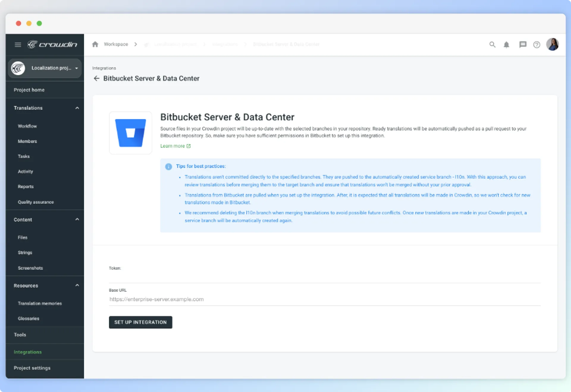Click the Integrations label above the title
This screenshot has height=392, width=571.
tap(104, 68)
